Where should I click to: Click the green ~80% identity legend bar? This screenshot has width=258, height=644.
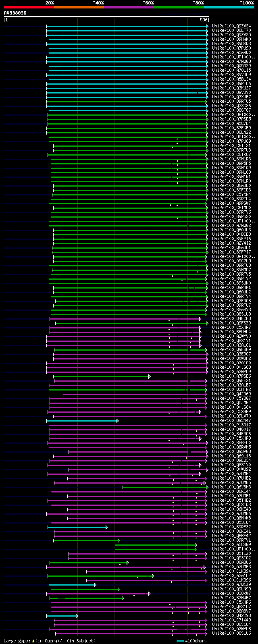(179, 7)
